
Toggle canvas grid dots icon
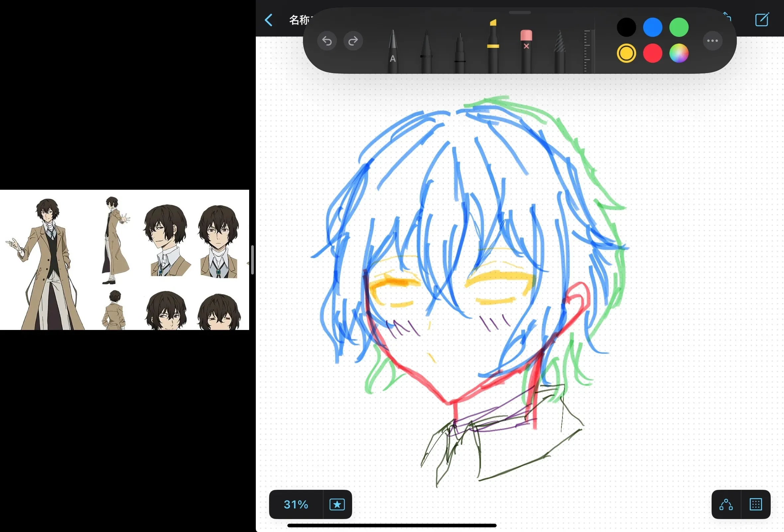[755, 504]
